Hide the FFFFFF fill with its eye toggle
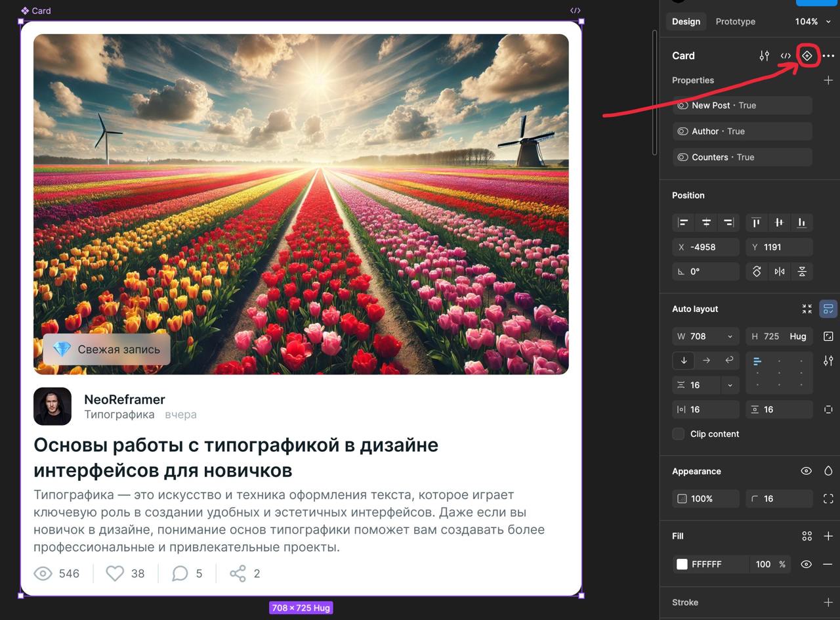Viewport: 840px width, 620px height. (x=806, y=564)
